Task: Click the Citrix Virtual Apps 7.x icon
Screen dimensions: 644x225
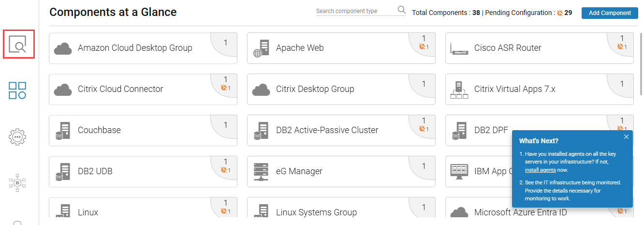Action: [x=459, y=90]
